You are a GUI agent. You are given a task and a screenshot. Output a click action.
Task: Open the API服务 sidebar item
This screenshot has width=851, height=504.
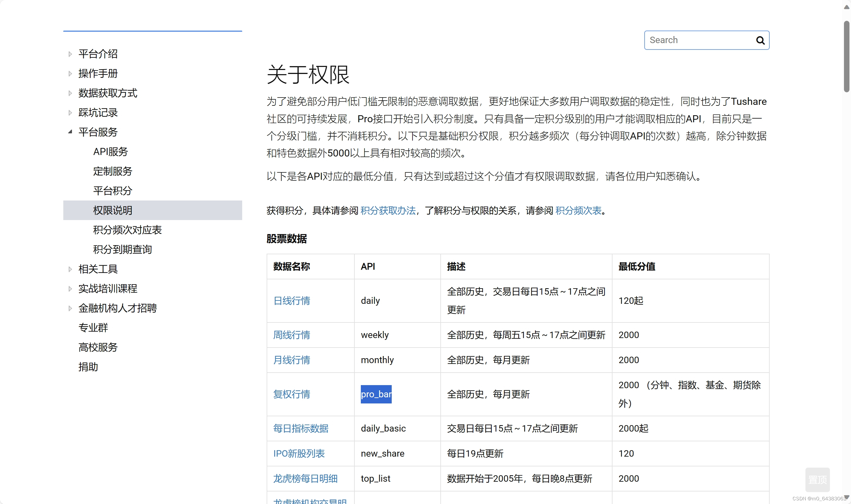110,152
